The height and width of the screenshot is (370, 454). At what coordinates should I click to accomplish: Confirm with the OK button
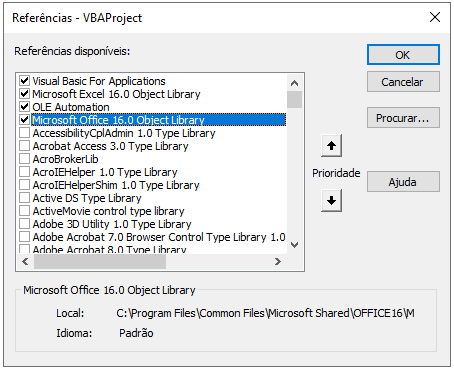403,55
